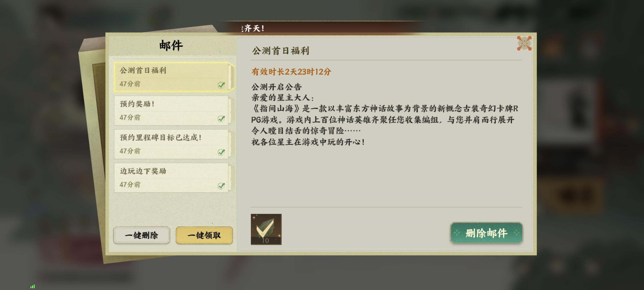Click the signal strength bars icon
This screenshot has height=290, width=644.
coord(32,287)
